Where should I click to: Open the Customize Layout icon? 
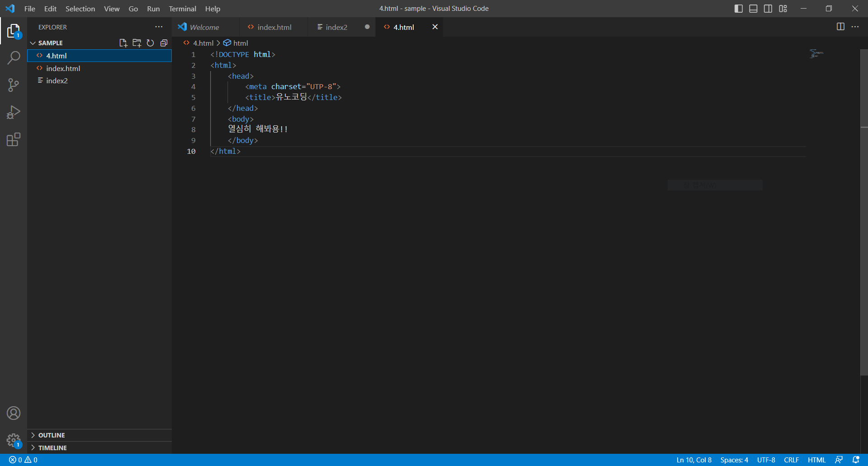point(783,9)
